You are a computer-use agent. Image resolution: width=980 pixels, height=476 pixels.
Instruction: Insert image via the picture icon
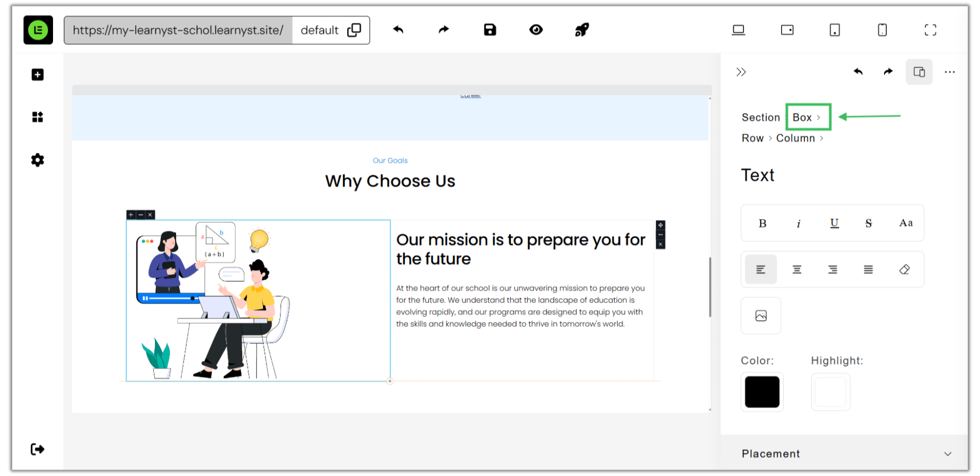[x=761, y=316]
